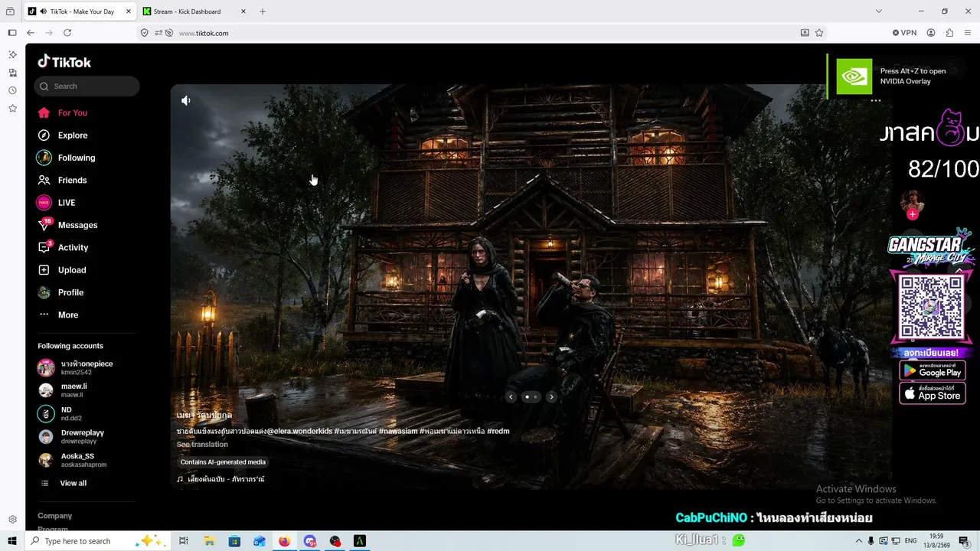The width and height of the screenshot is (980, 551).
Task: Open the site security shield icon
Action: [145, 33]
